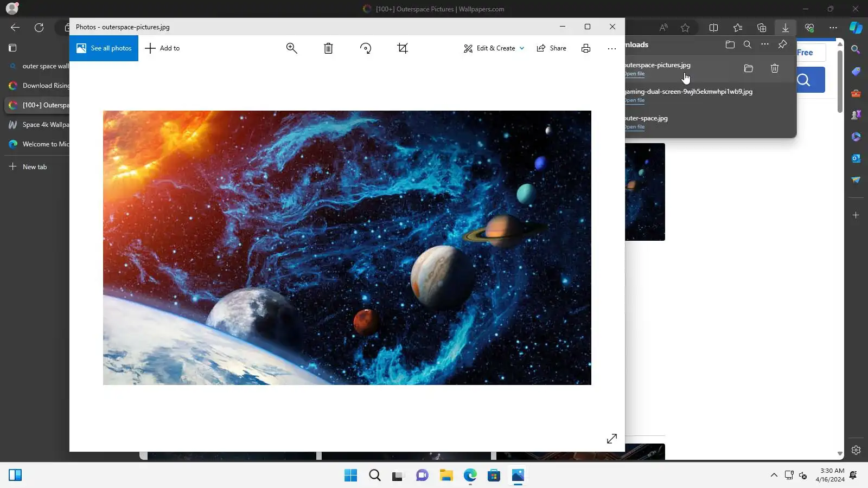Open the Photos See more ellipsis menu

click(612, 48)
